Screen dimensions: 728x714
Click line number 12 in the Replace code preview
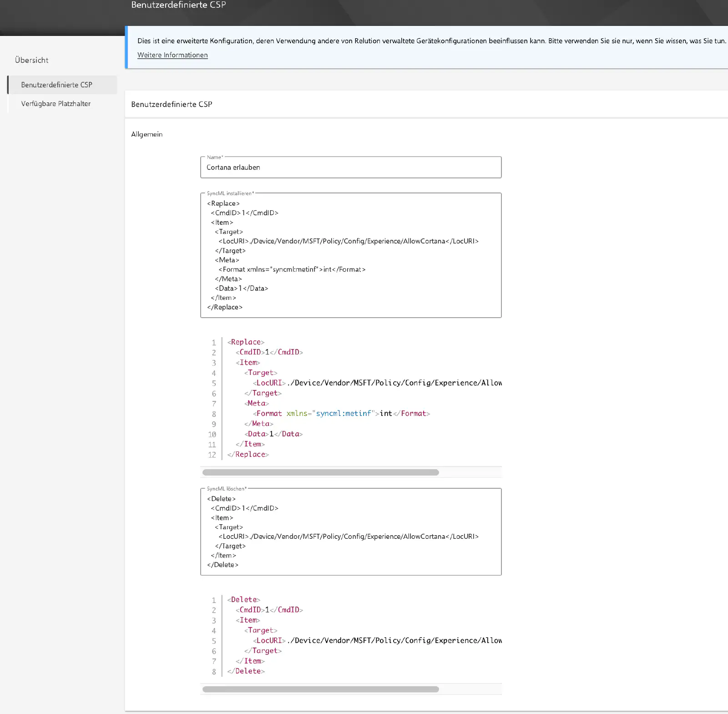tap(212, 455)
